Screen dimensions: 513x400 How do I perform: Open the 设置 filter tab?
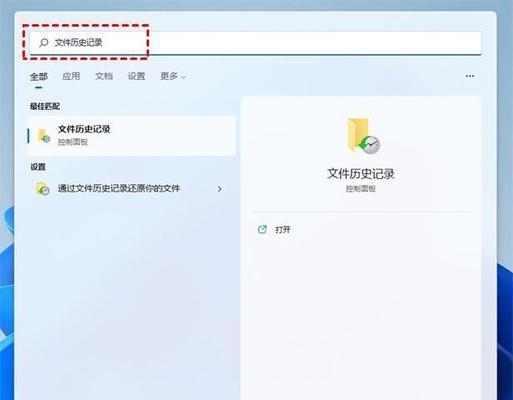[136, 76]
